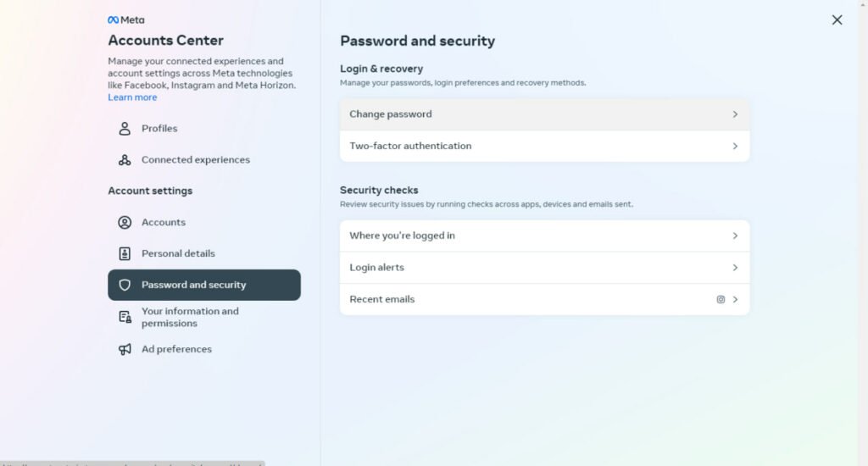Open Two-factor authentication chevron arrow
This screenshot has width=868, height=466.
click(x=735, y=147)
